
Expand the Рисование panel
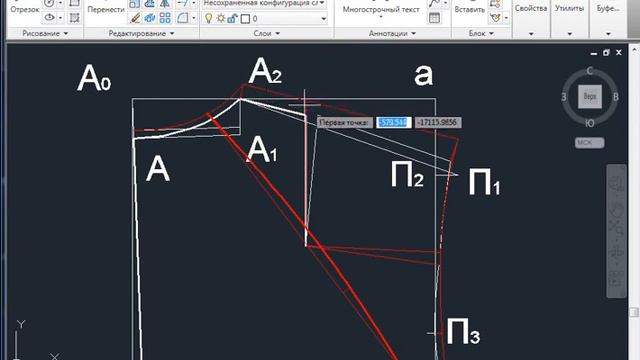45,33
